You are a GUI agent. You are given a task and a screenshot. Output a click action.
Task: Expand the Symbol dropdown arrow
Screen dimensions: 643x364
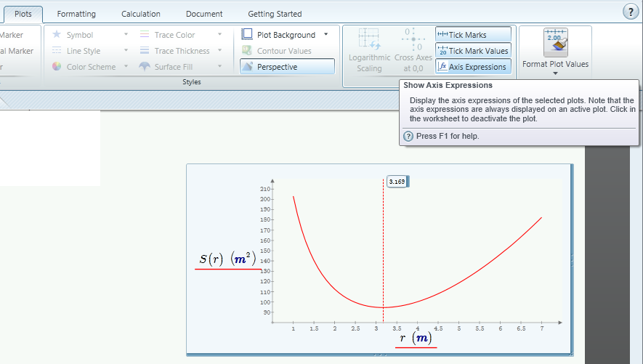(x=126, y=34)
